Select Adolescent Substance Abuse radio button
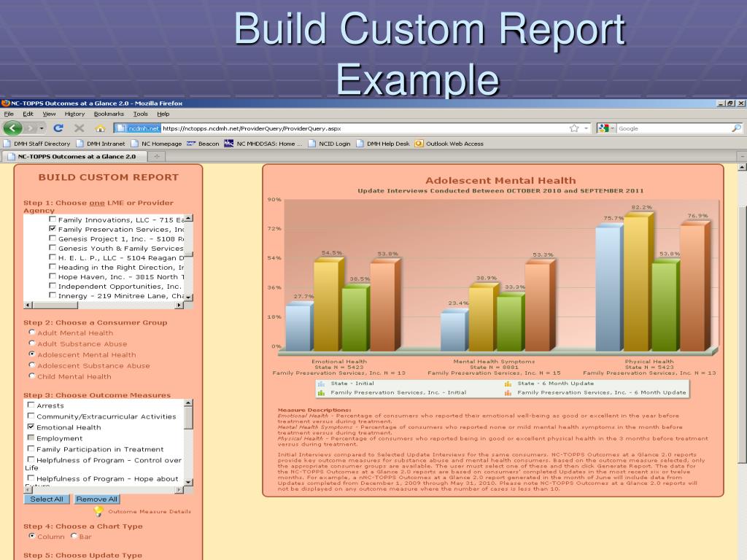Image resolution: width=747 pixels, height=560 pixels. pyautogui.click(x=32, y=365)
